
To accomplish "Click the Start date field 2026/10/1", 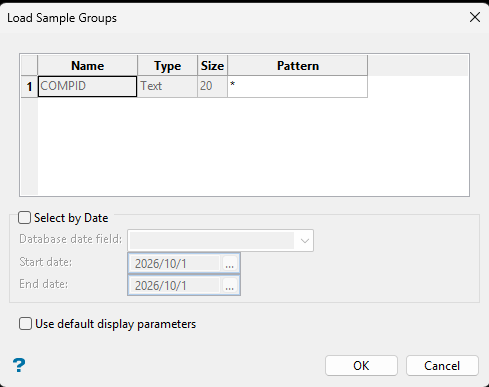I will click(x=175, y=263).
